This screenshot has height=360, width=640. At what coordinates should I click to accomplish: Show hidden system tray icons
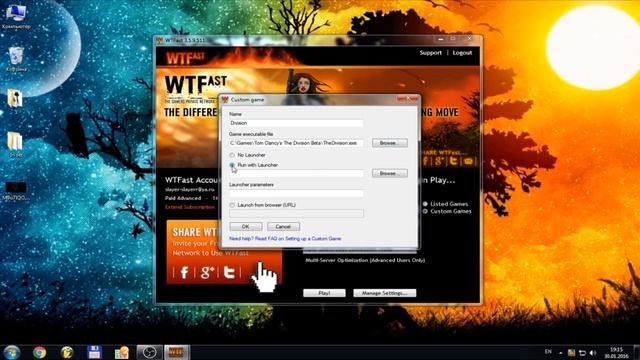(561, 353)
